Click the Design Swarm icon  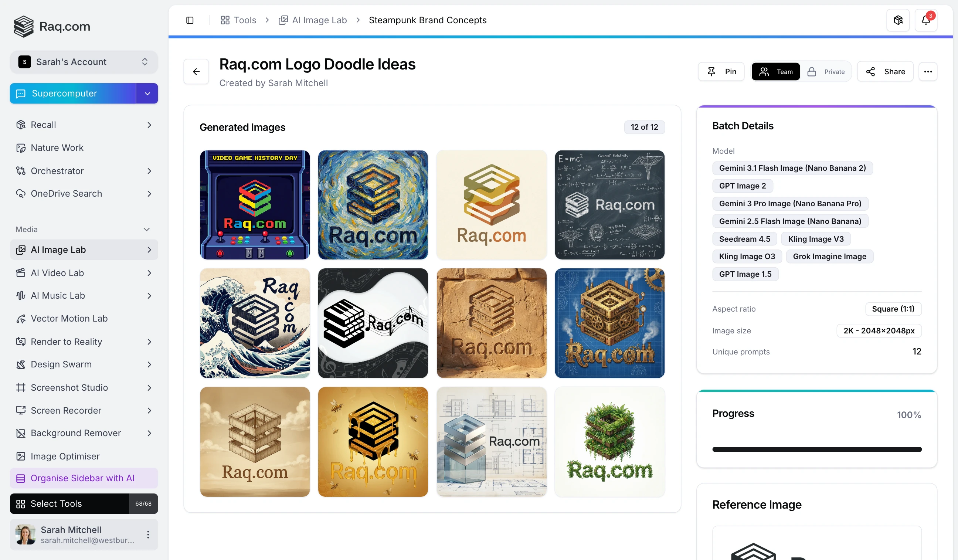coord(21,364)
